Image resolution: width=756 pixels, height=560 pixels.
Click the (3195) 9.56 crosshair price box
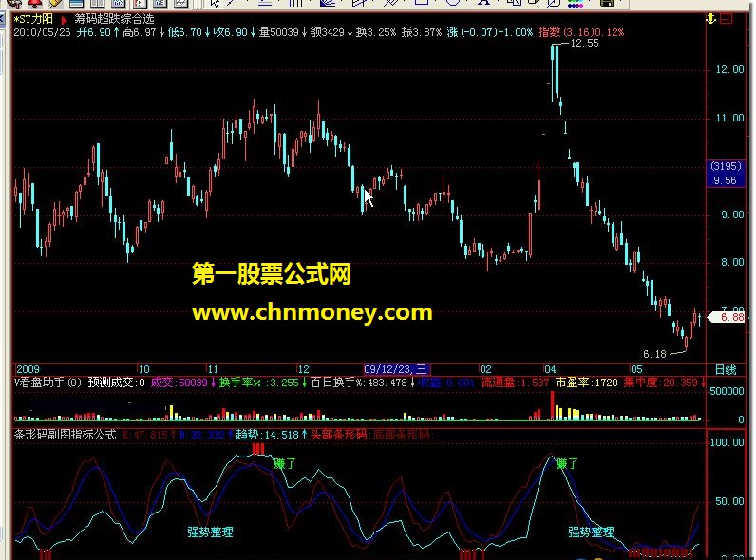click(x=726, y=174)
